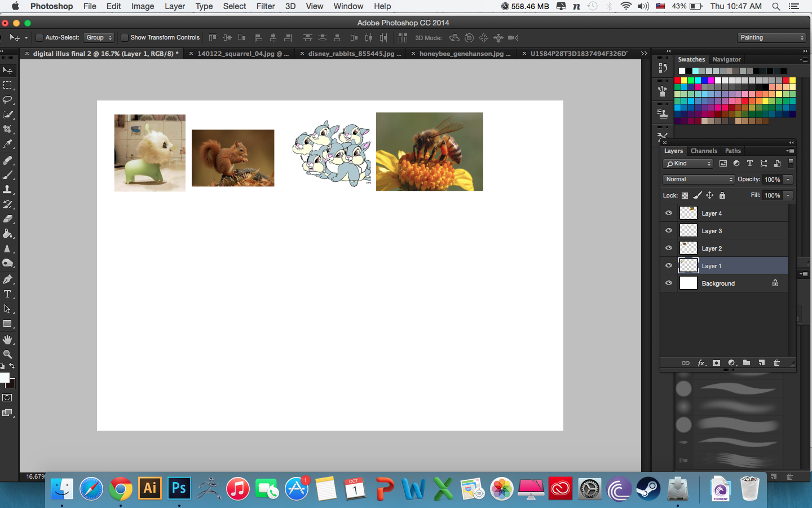Switch to disney_rabbits_855445.jpg document tab
This screenshot has width=812, height=508.
click(x=355, y=54)
